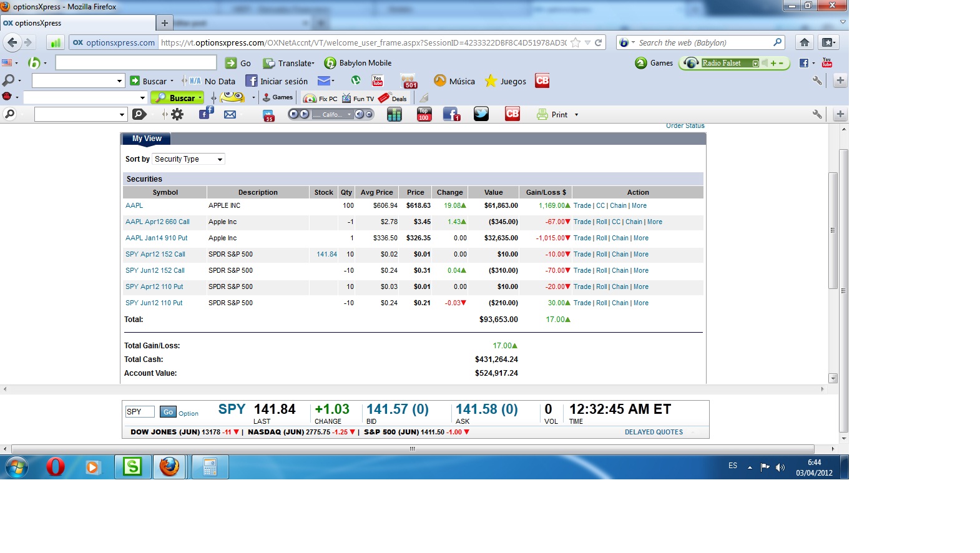
Task: Open the Translate tool
Action: coord(289,63)
